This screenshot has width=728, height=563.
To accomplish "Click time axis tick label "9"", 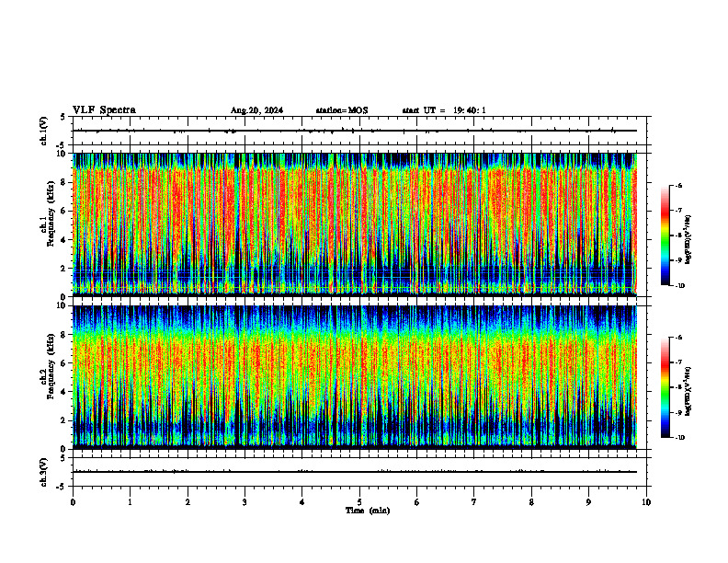I will [x=588, y=502].
